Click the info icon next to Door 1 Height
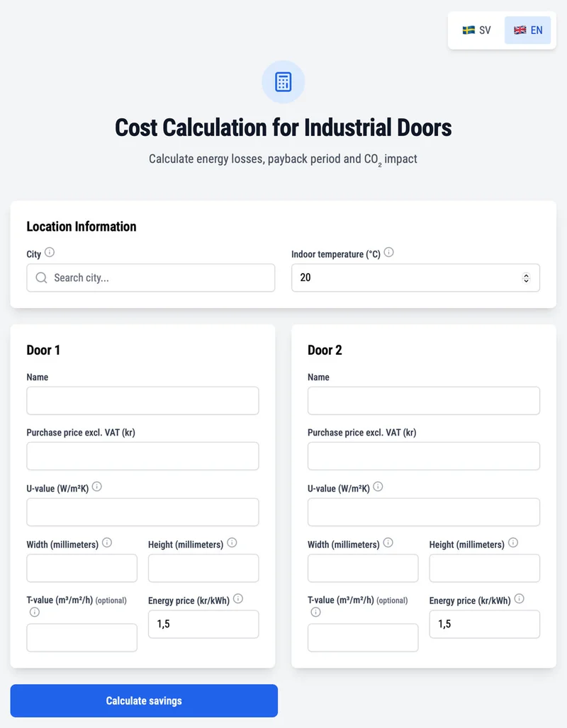 pos(232,543)
